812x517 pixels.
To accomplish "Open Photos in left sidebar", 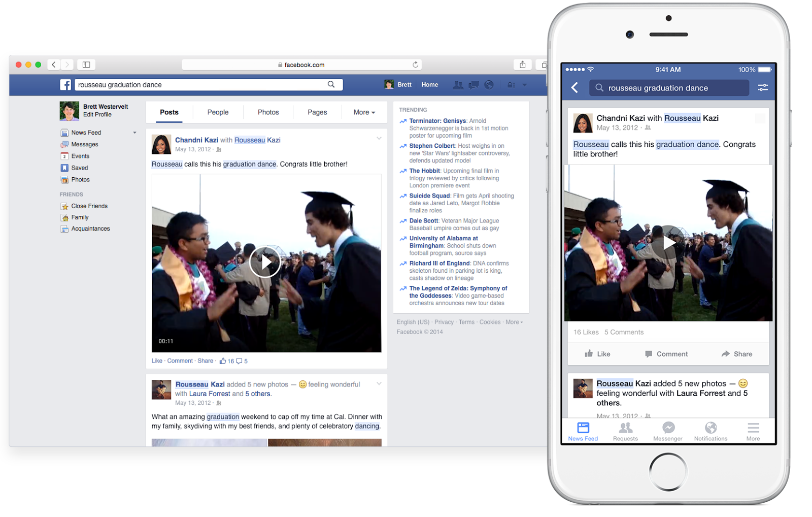I will [75, 179].
